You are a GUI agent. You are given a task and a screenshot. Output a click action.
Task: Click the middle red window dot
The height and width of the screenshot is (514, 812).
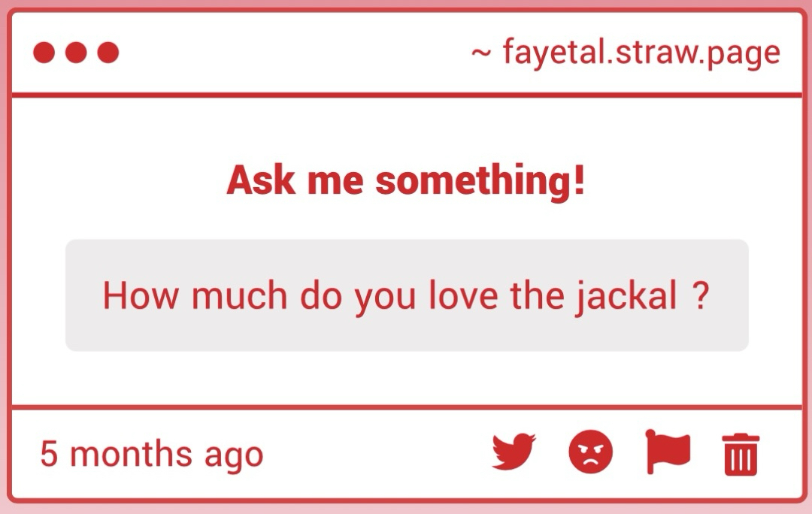pyautogui.click(x=76, y=53)
